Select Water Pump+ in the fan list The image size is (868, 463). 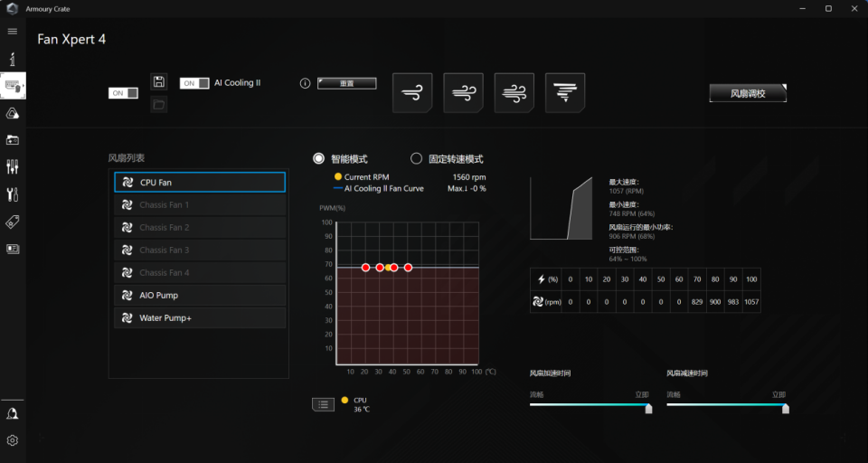[200, 318]
